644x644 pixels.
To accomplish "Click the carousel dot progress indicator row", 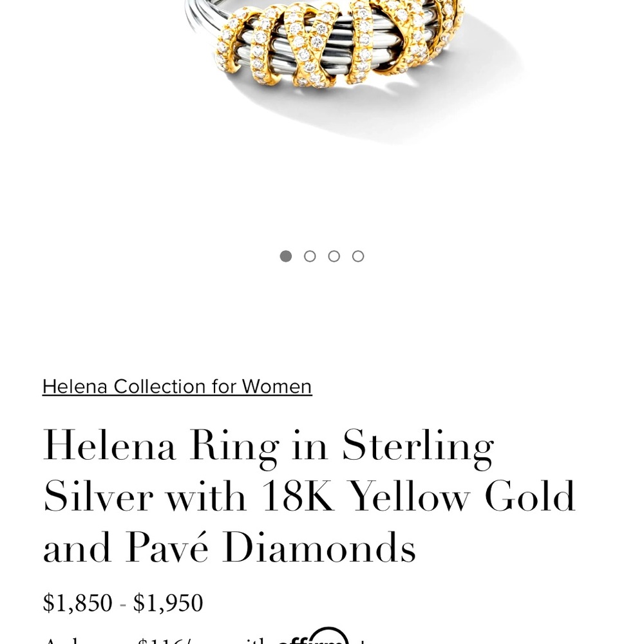I will (x=322, y=256).
